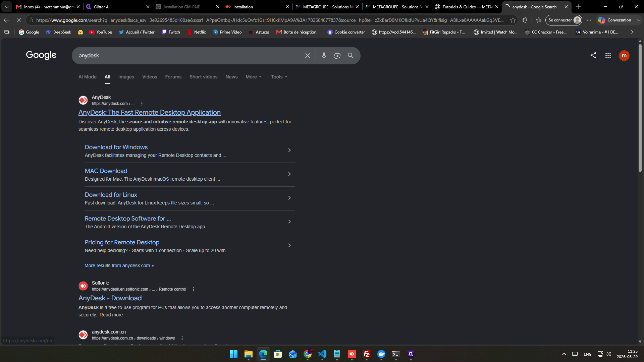Open Visual Studio Code from taskbar
This screenshot has height=362, width=644.
pyautogui.click(x=322, y=354)
